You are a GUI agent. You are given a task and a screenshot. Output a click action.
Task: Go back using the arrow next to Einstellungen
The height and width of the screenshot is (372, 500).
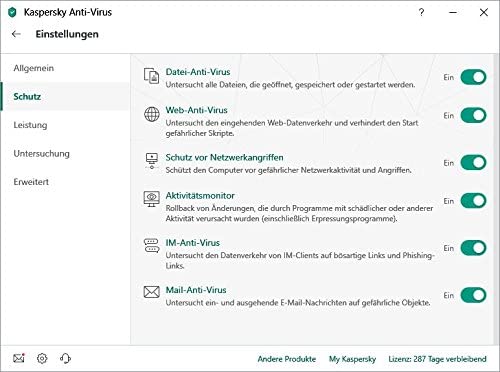tap(16, 34)
